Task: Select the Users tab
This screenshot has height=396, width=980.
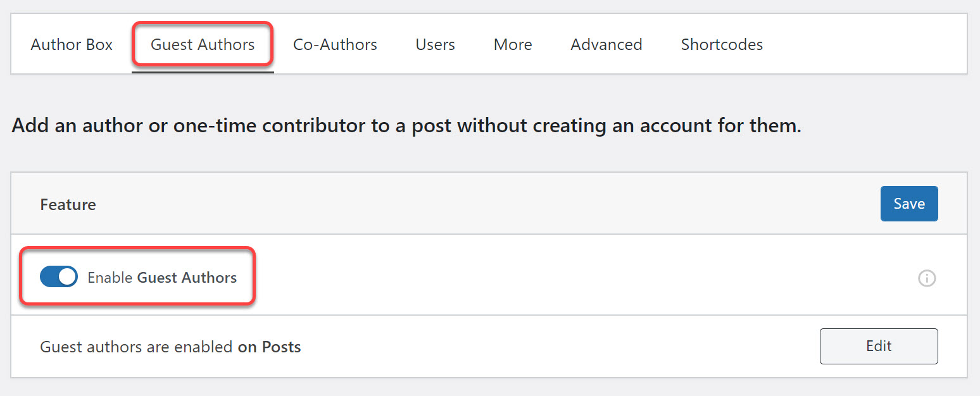Action: click(435, 45)
